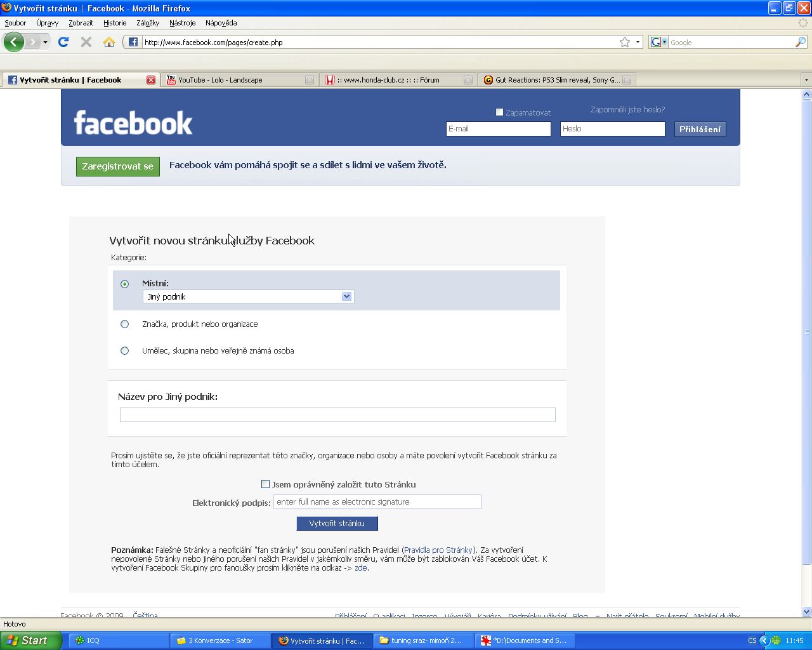Image resolution: width=812 pixels, height=650 pixels.
Task: Select 'Značka, produkt nebo organizace' radio button
Action: pos(125,324)
